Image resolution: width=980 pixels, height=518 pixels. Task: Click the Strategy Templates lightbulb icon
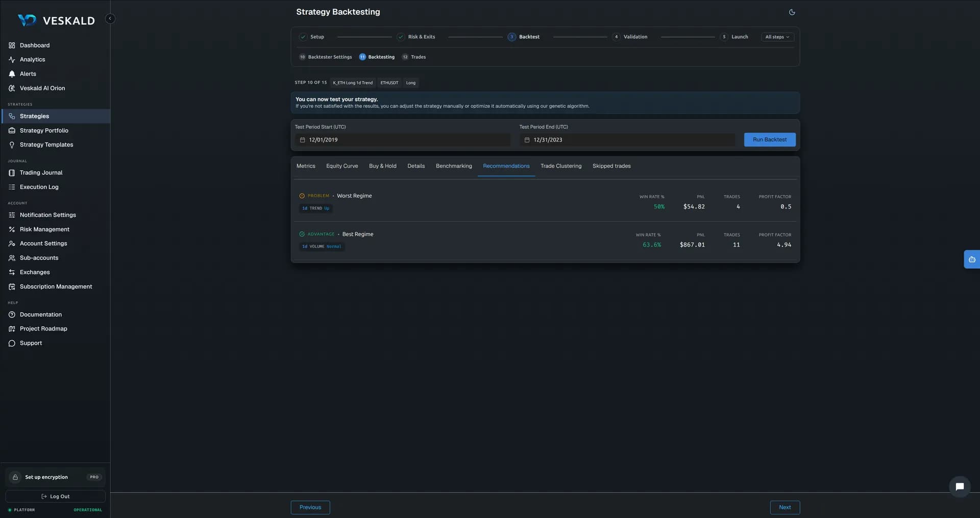[12, 145]
